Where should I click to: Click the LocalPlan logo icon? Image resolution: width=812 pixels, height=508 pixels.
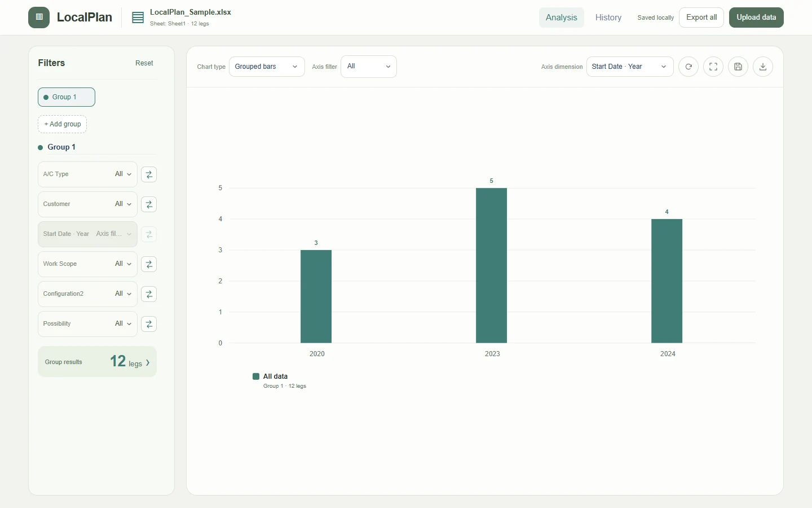(x=39, y=17)
